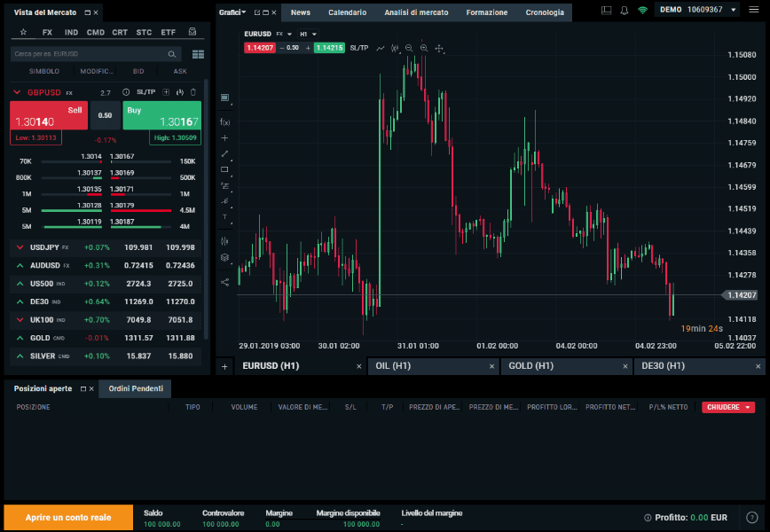The height and width of the screenshot is (532, 770).
Task: Switch to the GOLD (H1) chart tab
Action: click(x=530, y=365)
